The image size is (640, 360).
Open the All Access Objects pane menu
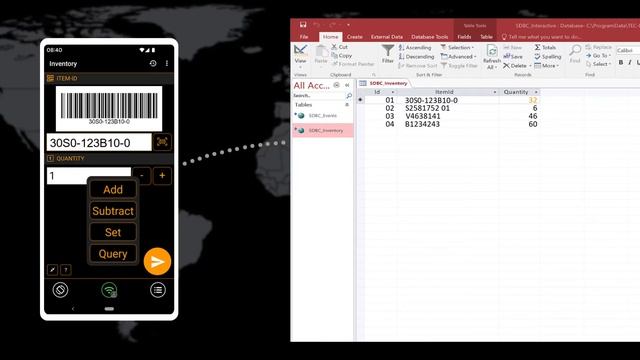coord(336,85)
